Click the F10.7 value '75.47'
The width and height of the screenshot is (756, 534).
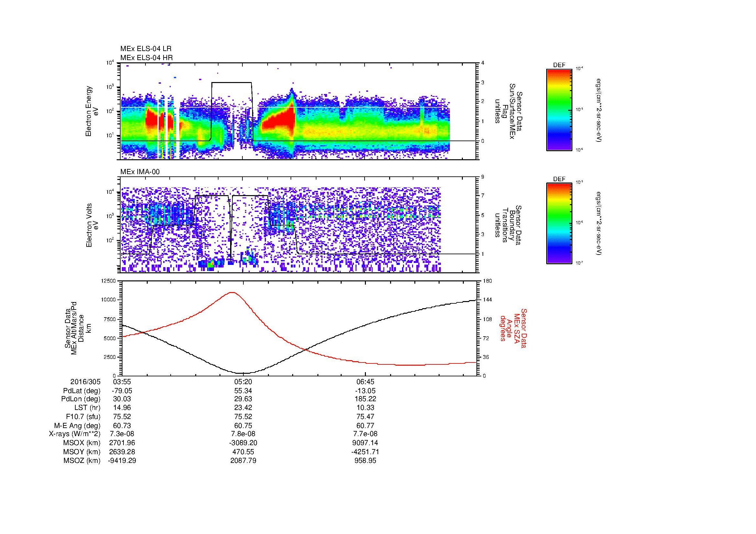[365, 416]
